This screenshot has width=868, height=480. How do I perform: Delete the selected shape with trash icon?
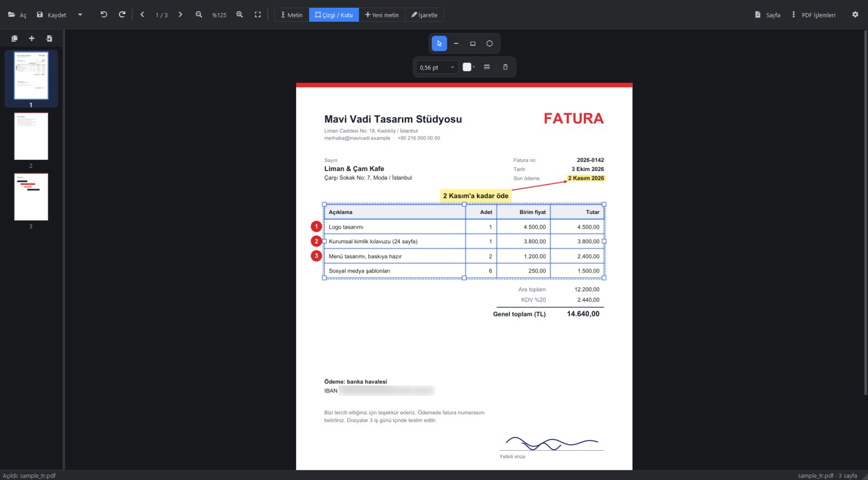pyautogui.click(x=505, y=67)
